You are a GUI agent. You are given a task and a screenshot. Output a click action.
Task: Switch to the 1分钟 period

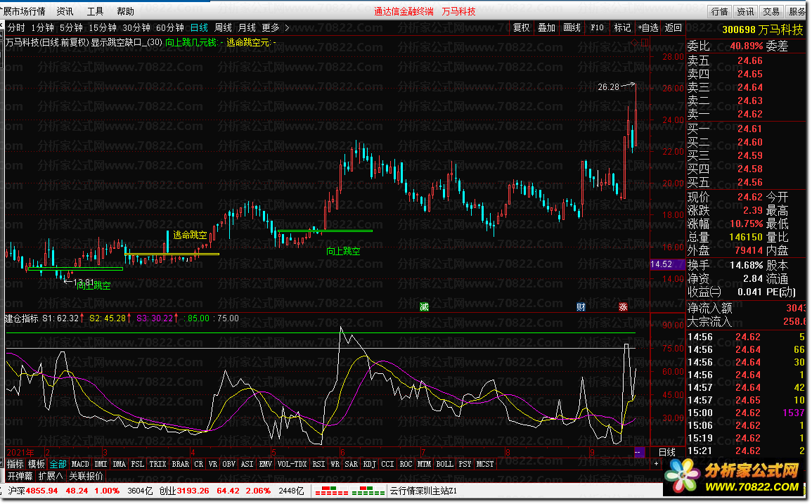pos(42,28)
